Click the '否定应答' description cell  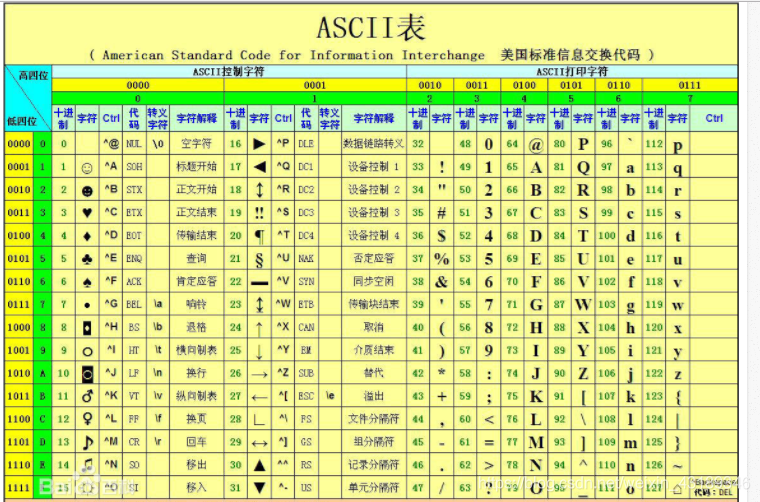click(373, 258)
